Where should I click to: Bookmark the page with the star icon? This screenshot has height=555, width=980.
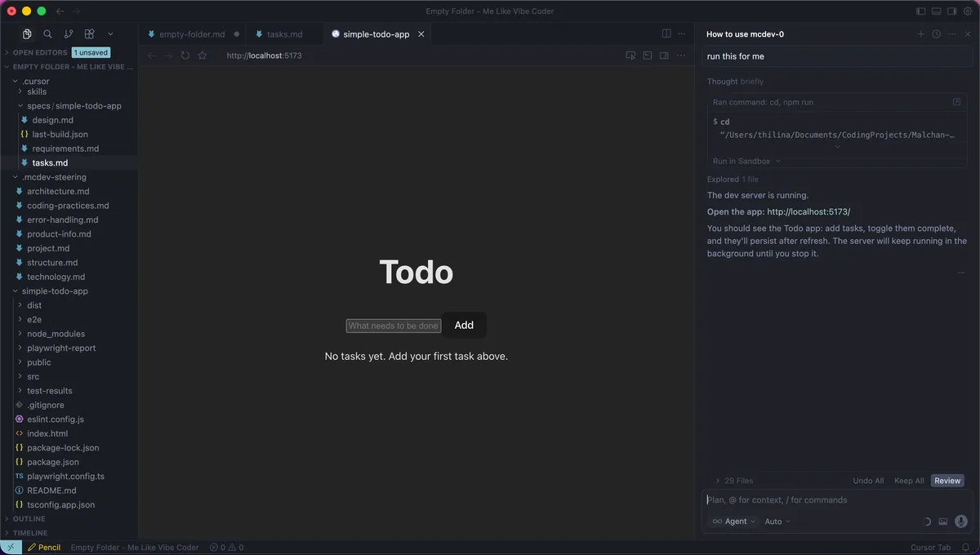(203, 55)
